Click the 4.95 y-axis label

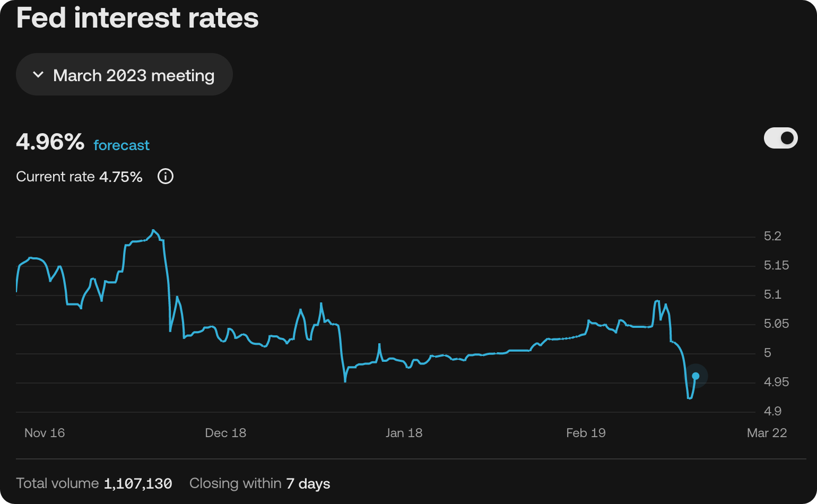[x=776, y=382]
